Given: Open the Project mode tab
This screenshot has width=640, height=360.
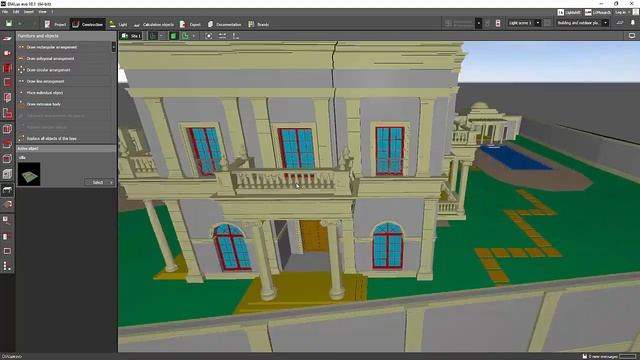Looking at the screenshot, I should 56,24.
